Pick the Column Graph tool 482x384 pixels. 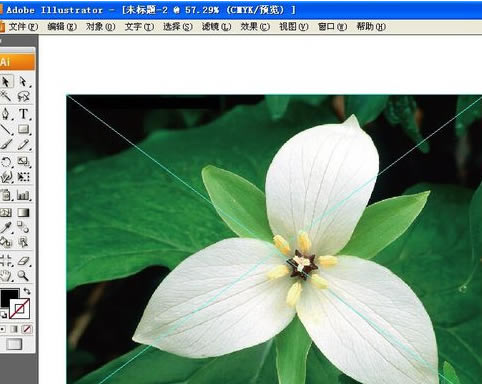(x=23, y=195)
